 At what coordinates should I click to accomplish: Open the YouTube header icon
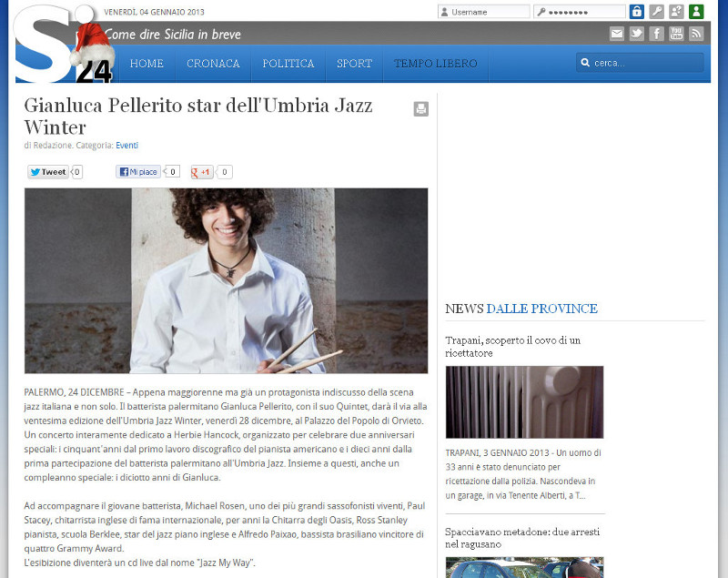coord(676,34)
